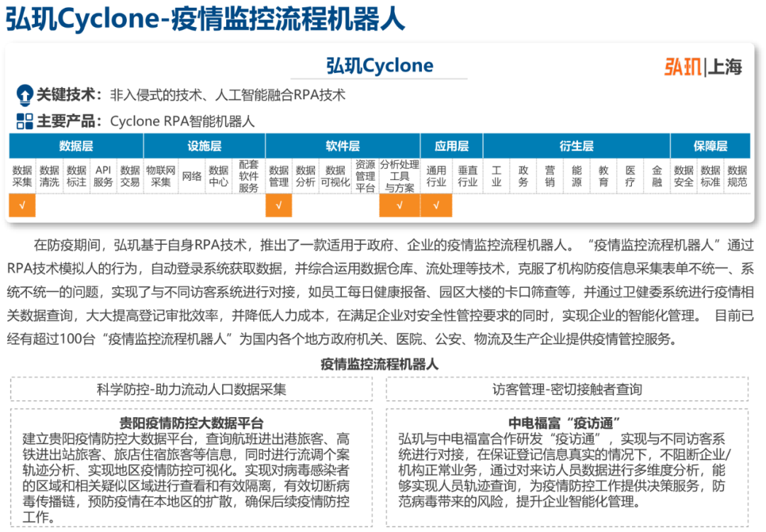
Task: Click the 科学防控-助力流动人口数据采集 box
Action: pyautogui.click(x=191, y=389)
